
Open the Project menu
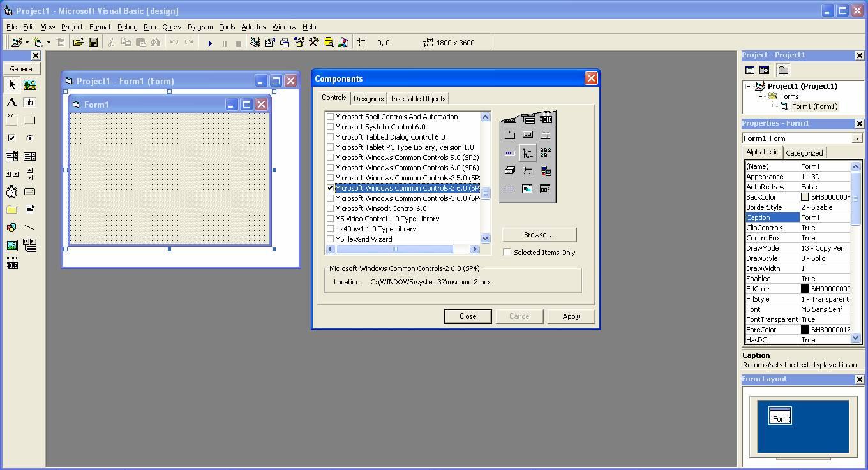click(71, 27)
